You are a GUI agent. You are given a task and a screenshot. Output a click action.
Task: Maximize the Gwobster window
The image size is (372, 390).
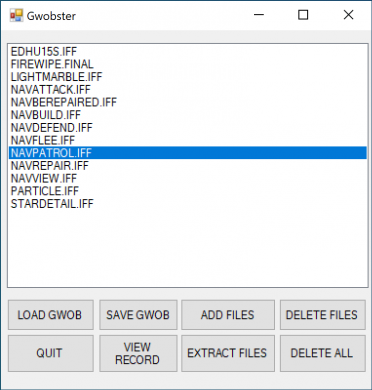coord(303,15)
